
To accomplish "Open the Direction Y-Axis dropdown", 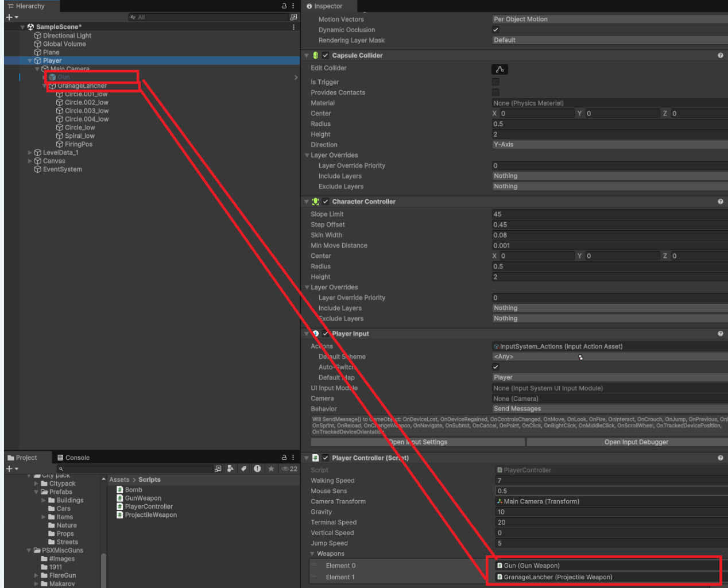I will coord(610,145).
